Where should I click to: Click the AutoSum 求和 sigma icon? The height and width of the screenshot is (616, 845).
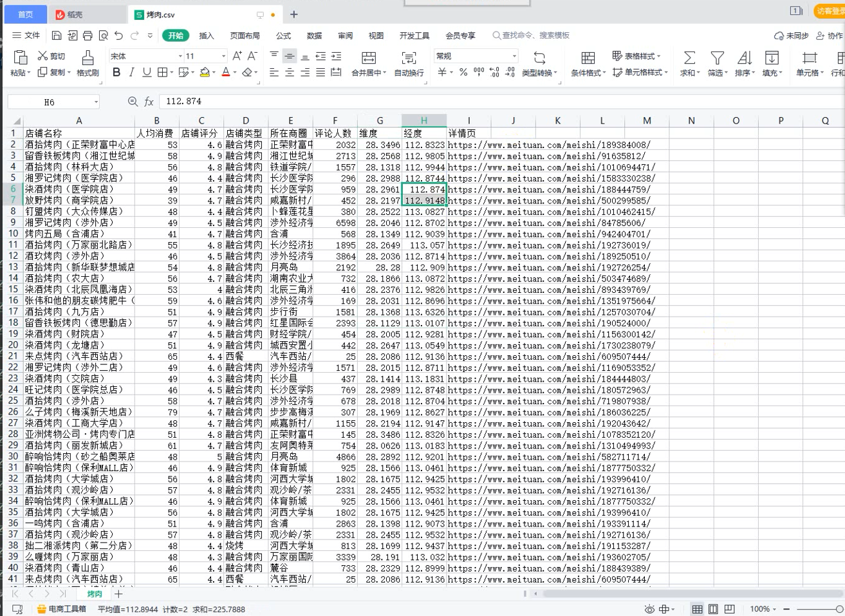689,58
